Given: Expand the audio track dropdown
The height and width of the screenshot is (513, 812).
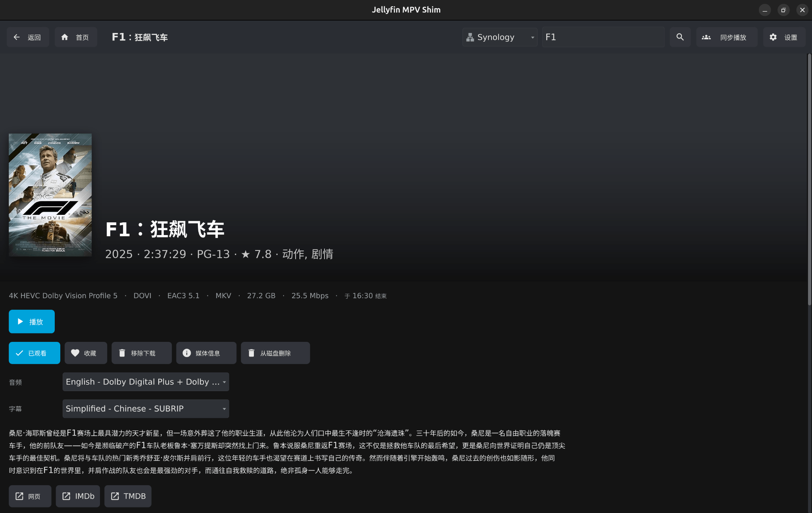Looking at the screenshot, I should (146, 382).
